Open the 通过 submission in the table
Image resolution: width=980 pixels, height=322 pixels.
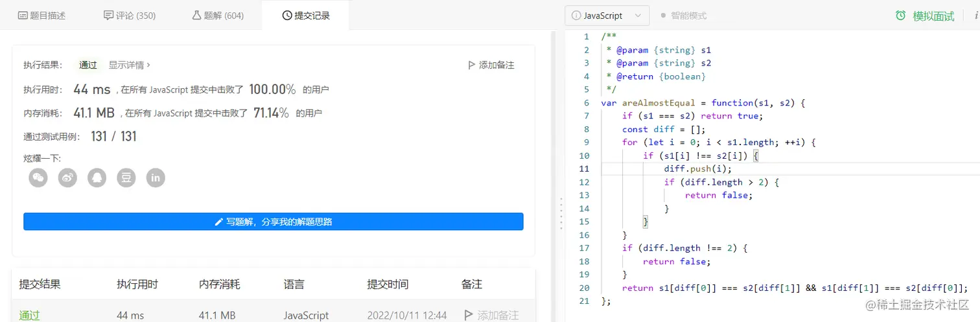point(29,316)
